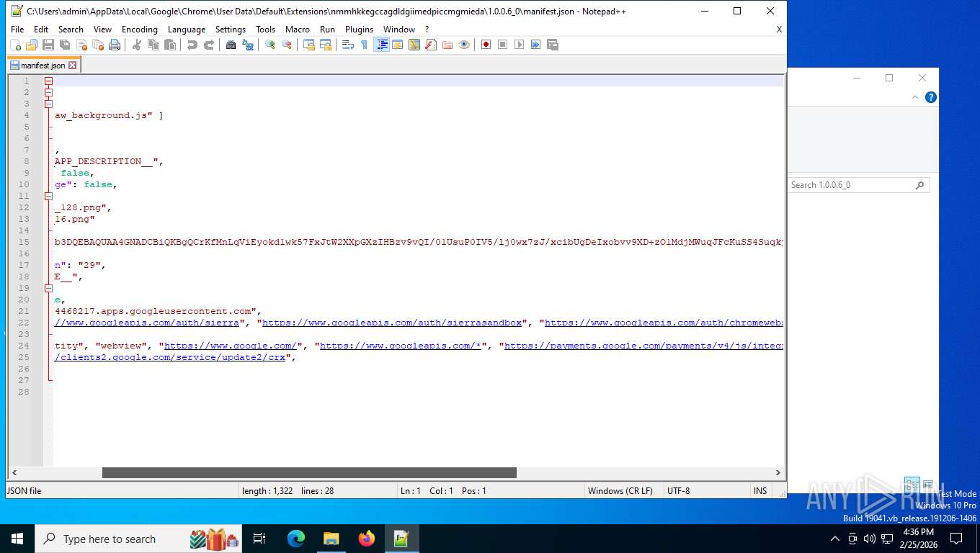Click the googleapis.com/auth/sierrasandbox link
980x553 pixels.
point(392,323)
